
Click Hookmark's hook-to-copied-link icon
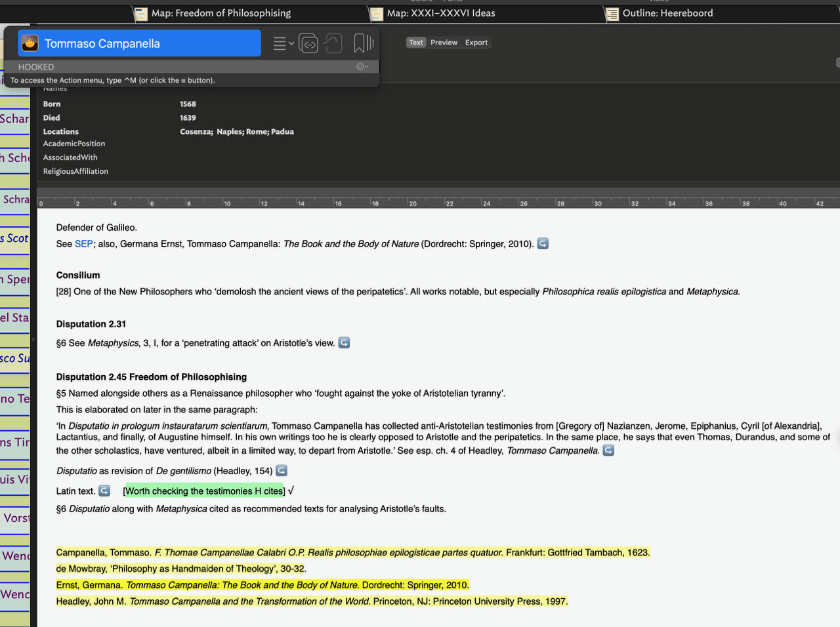coord(333,43)
